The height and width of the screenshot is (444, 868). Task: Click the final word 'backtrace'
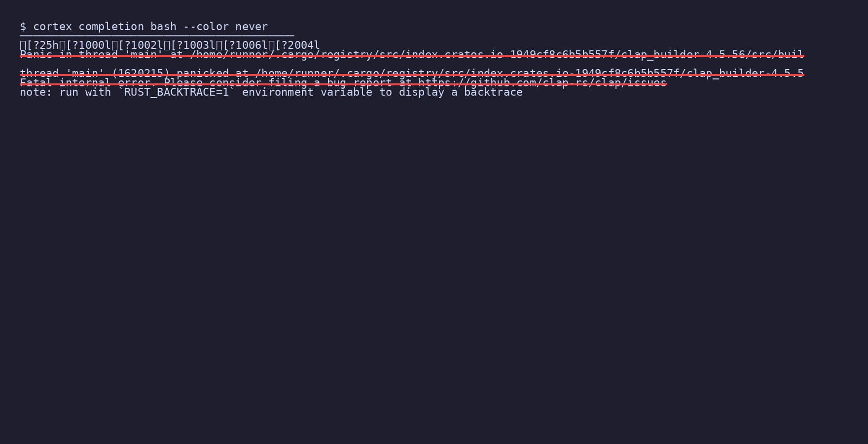click(x=493, y=92)
